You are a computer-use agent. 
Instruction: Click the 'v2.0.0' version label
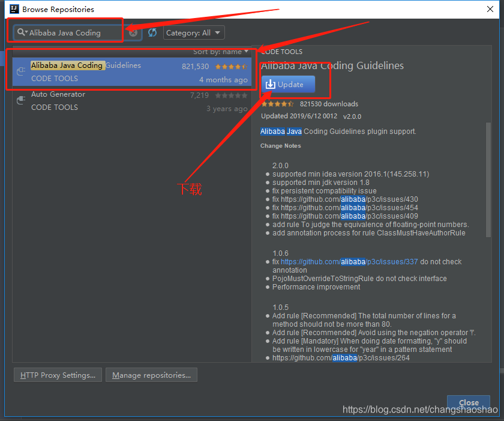click(x=352, y=117)
